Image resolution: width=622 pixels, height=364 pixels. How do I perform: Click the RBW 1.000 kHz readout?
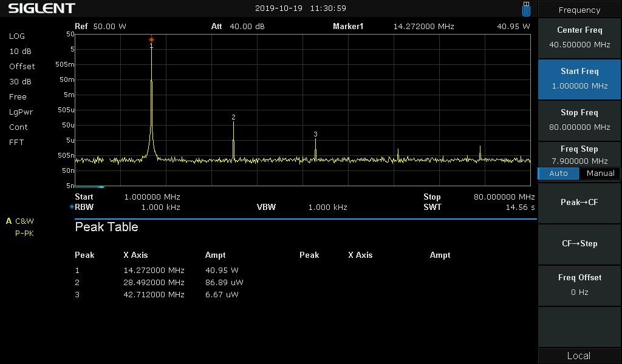[x=128, y=207]
